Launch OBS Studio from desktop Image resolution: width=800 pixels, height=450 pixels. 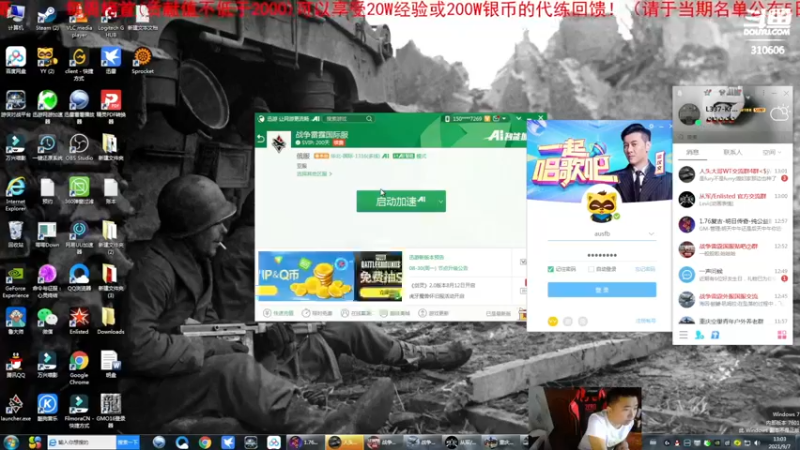click(79, 147)
